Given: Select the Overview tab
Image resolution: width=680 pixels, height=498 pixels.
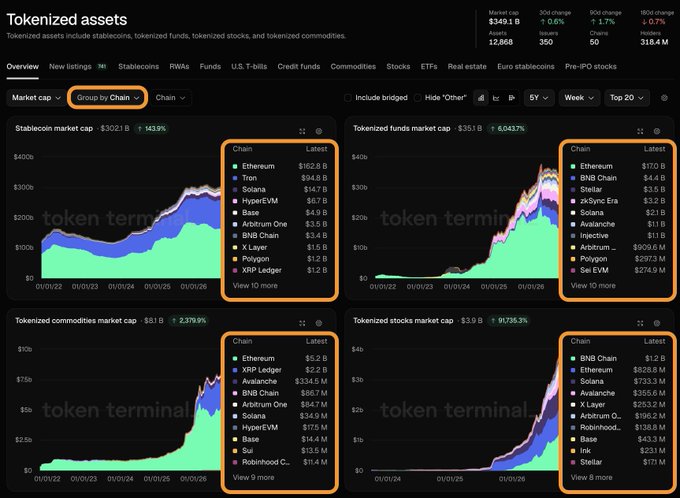Looking at the screenshot, I should point(23,67).
